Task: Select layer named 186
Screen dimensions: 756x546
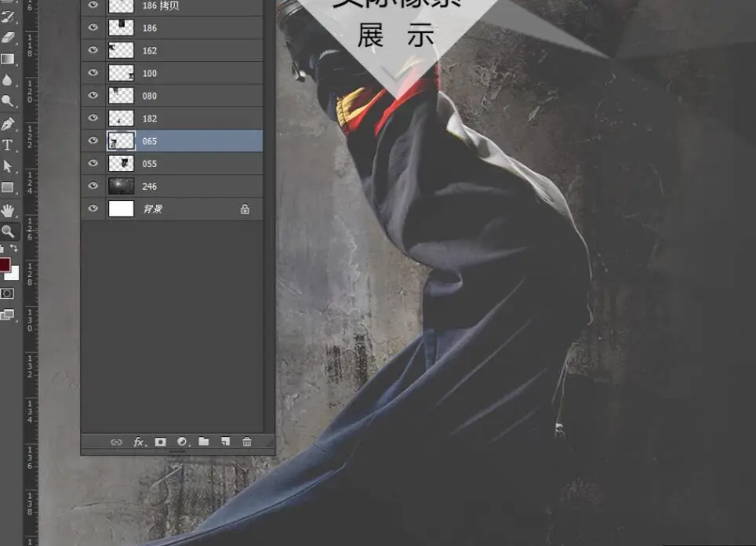Action: coord(150,28)
